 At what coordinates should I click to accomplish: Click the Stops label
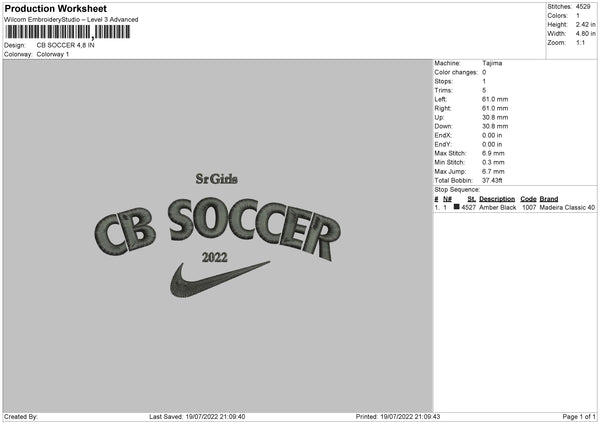pyautogui.click(x=443, y=81)
